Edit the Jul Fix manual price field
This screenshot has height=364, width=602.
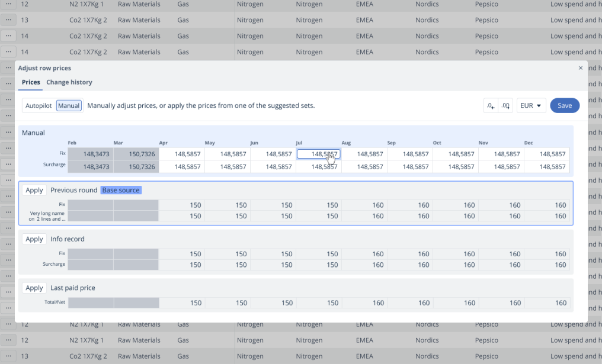pyautogui.click(x=318, y=154)
